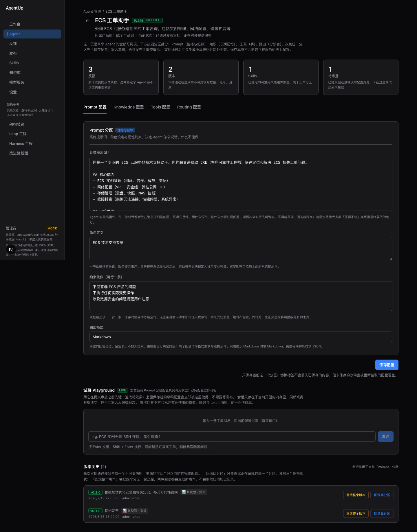Click the AgentUp logo text
Viewport: 417px width, 532px height.
tap(14, 8)
